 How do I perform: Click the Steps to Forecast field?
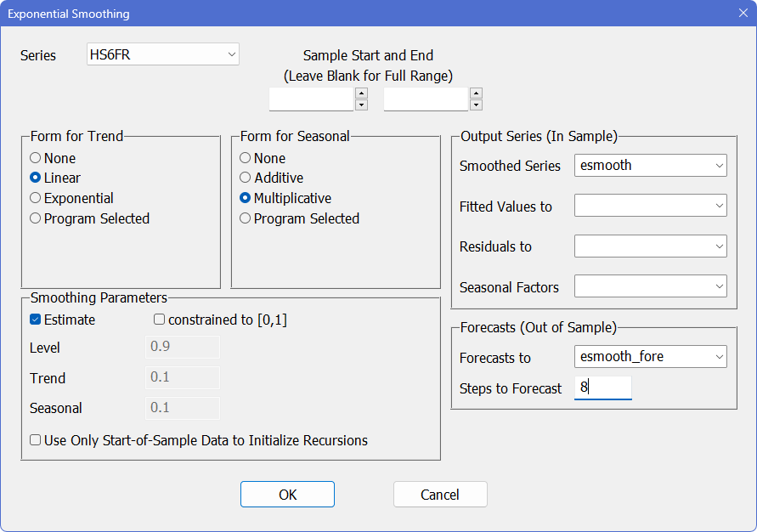pos(602,388)
